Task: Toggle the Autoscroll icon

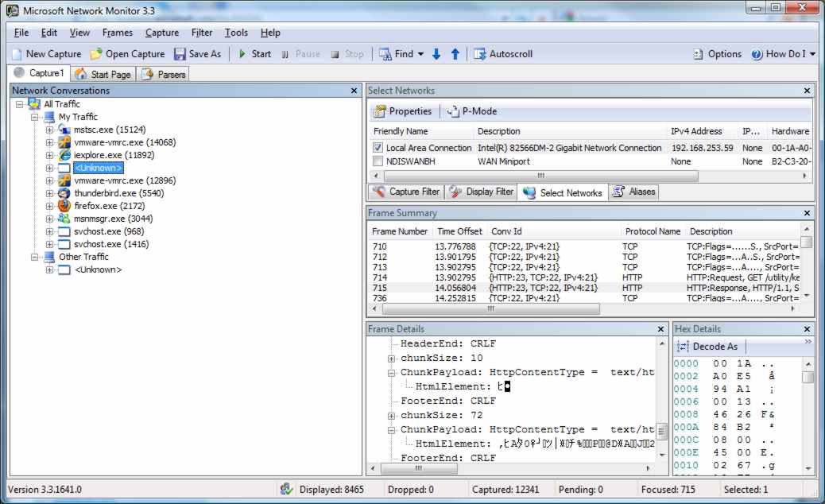Action: (479, 54)
